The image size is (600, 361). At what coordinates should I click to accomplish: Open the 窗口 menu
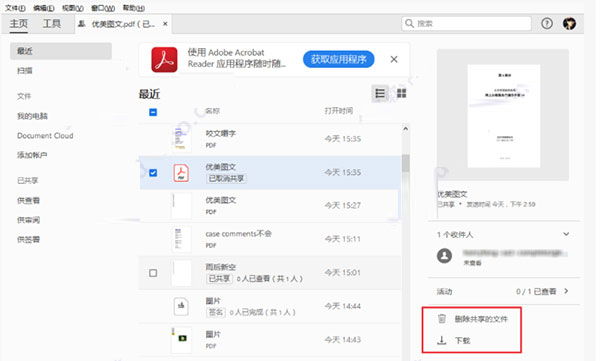[103, 8]
